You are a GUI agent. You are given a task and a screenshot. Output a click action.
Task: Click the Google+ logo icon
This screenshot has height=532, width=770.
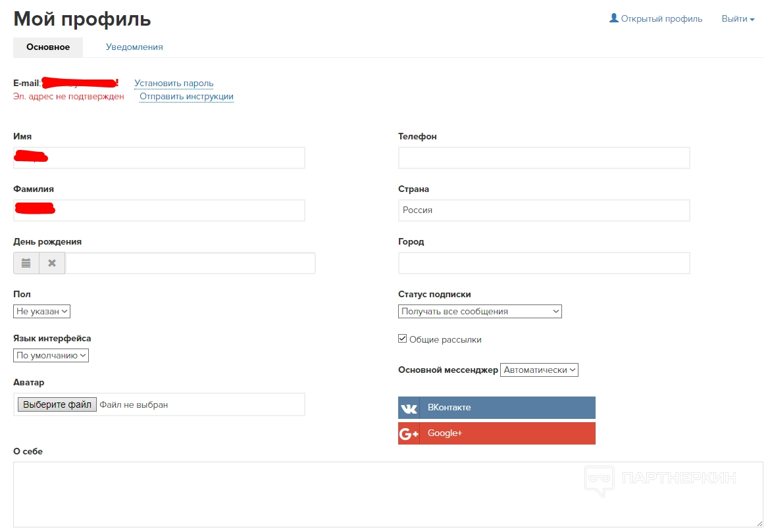409,433
